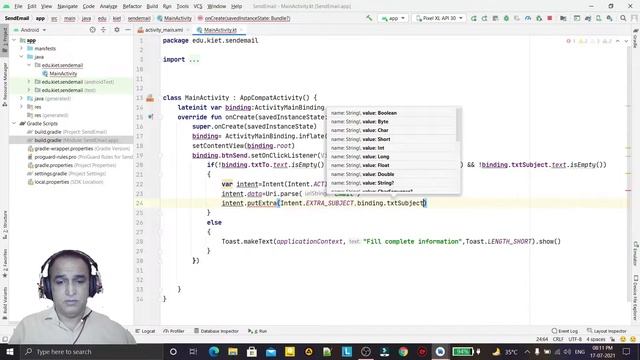Viewport: 640px width, 360px height.
Task: Open the Profiler tool window
Action: click(174, 331)
